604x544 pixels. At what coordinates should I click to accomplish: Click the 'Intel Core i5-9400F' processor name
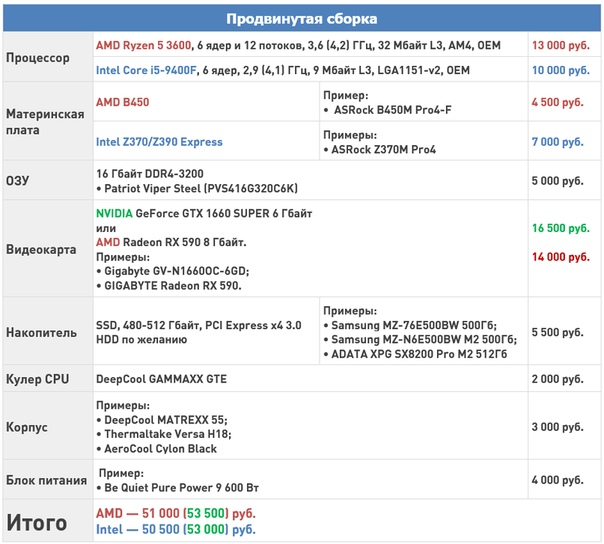pos(146,71)
